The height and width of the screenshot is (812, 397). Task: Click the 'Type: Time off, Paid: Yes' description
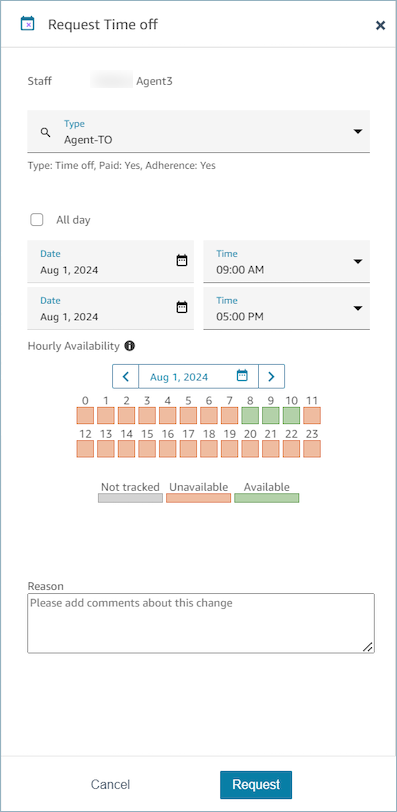(122, 166)
